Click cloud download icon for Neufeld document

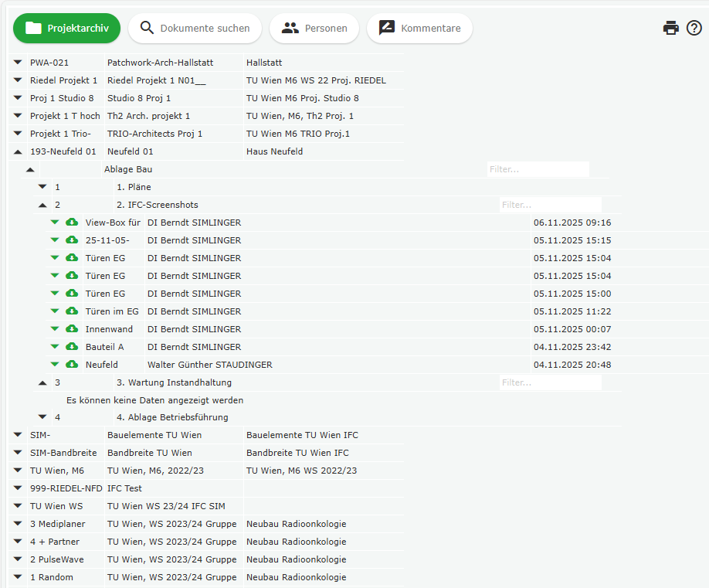coord(72,365)
